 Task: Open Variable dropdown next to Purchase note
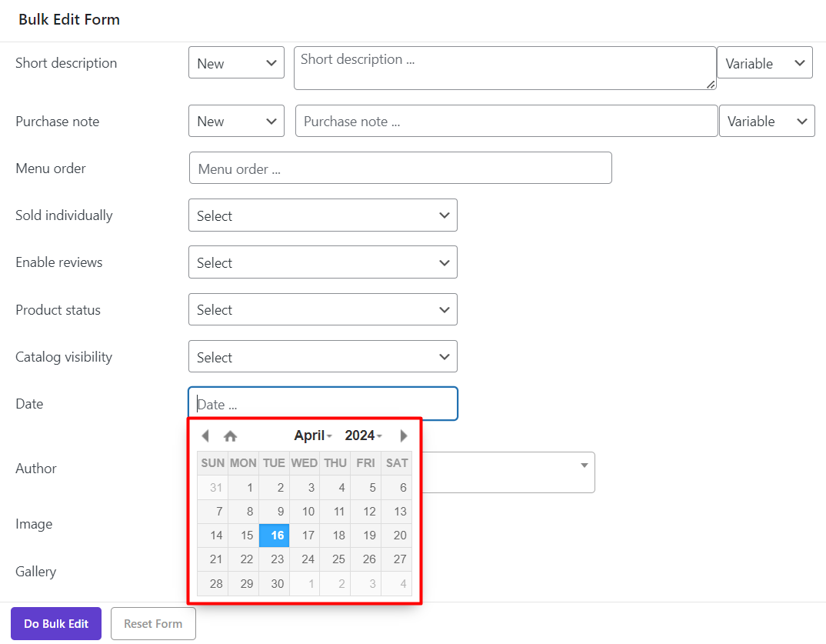[x=766, y=122]
